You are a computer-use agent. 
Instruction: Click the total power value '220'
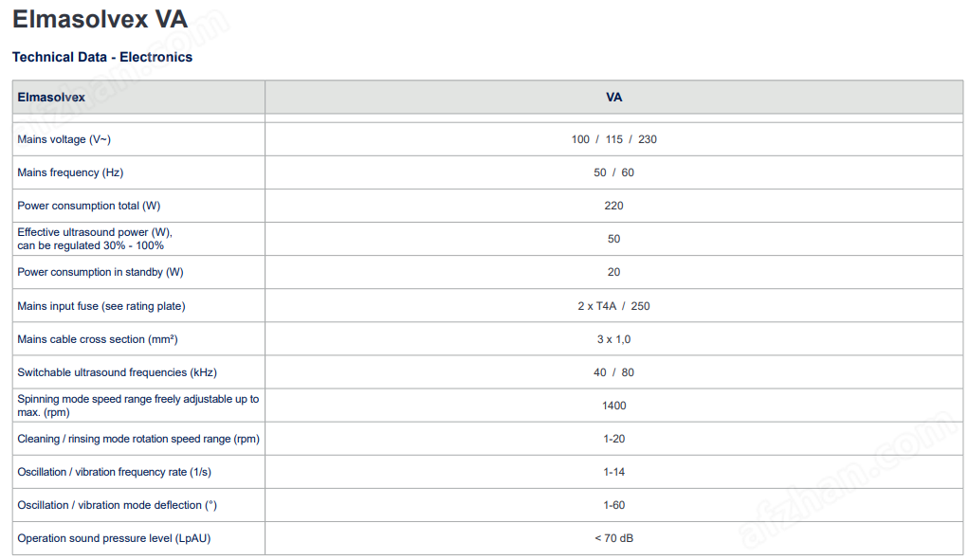(613, 207)
